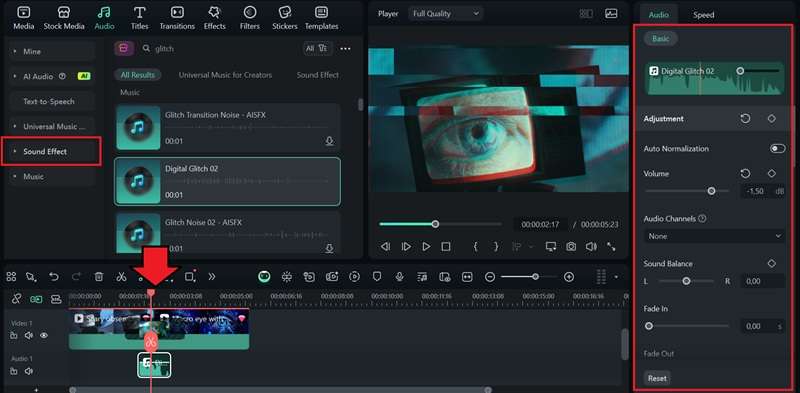Toggle visibility of Video 1 track
The width and height of the screenshot is (800, 393).
44,335
